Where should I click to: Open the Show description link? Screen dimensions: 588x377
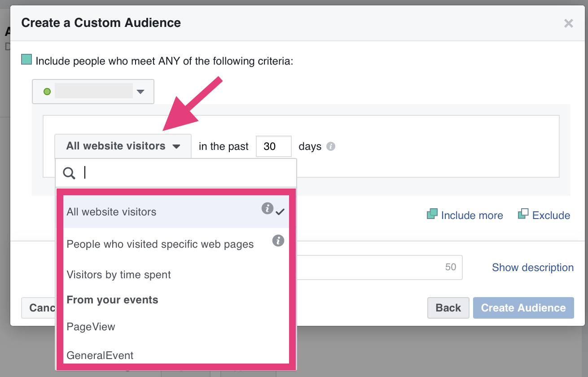click(532, 267)
